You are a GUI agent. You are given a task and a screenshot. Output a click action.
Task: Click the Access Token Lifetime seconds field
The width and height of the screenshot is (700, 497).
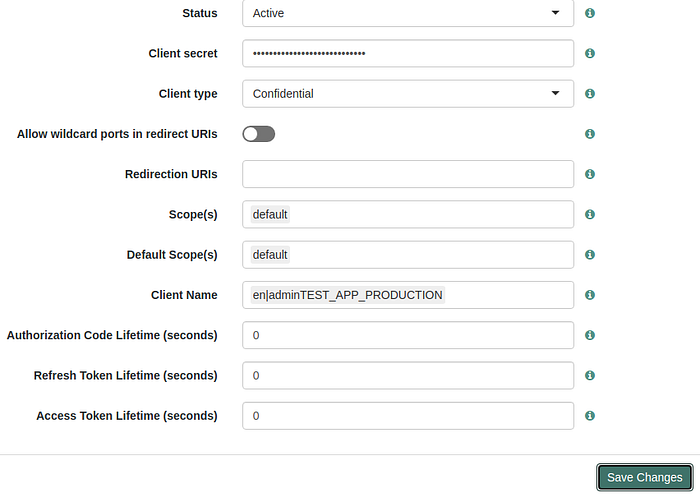click(408, 416)
